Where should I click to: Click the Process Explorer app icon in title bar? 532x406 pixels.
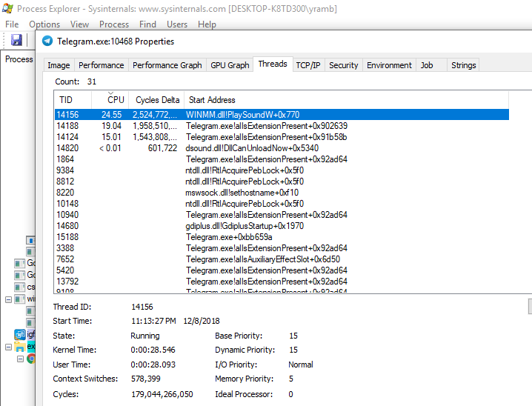(7, 8)
